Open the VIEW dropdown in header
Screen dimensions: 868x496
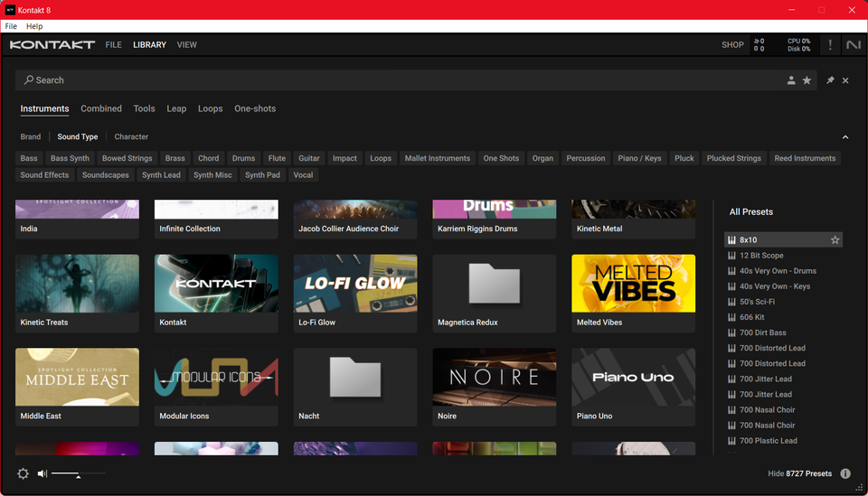(x=186, y=45)
